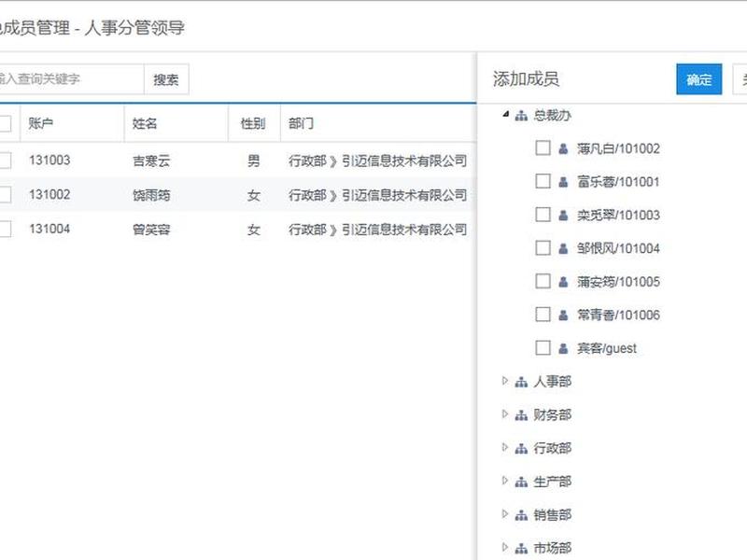The width and height of the screenshot is (747, 560).
Task: Click the user icon beside 邹恨风/101004
Action: [x=563, y=248]
